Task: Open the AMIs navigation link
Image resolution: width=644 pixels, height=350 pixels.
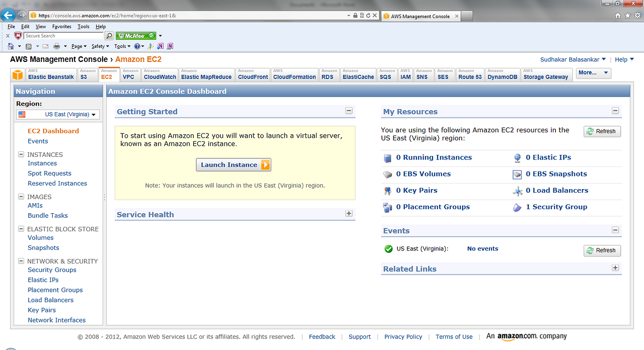Action: 35,206
